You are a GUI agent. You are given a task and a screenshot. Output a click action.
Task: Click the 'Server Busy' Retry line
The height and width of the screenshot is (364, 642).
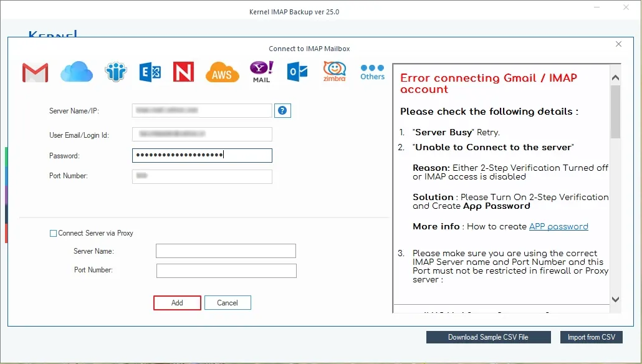[456, 132]
